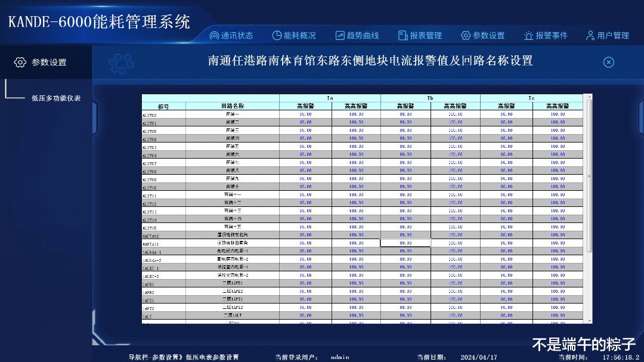
Task: Click the 回路名称 column header
Action: (x=233, y=106)
